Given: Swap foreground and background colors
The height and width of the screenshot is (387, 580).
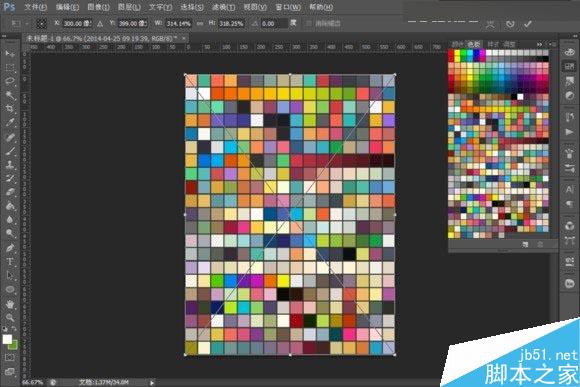Looking at the screenshot, I should (14, 329).
